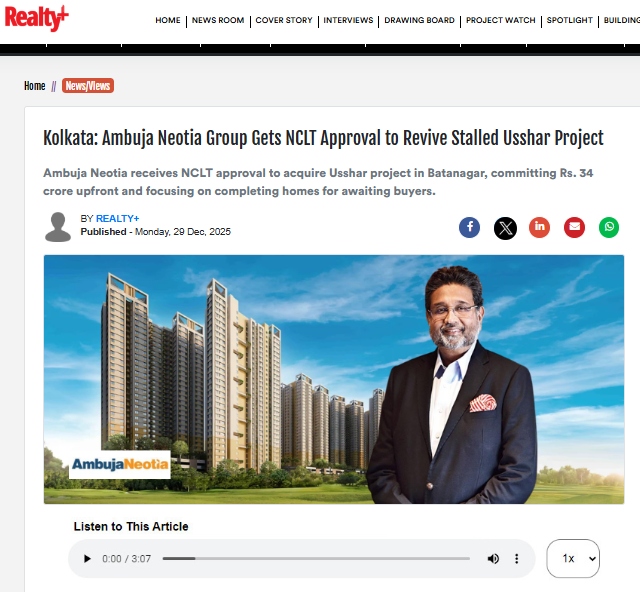Image resolution: width=640 pixels, height=592 pixels.
Task: Click the Home breadcrumb link
Action: [x=35, y=86]
